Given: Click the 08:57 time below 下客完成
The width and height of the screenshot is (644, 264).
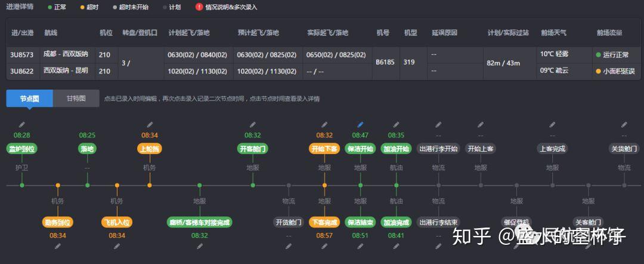Looking at the screenshot, I should (324, 235).
